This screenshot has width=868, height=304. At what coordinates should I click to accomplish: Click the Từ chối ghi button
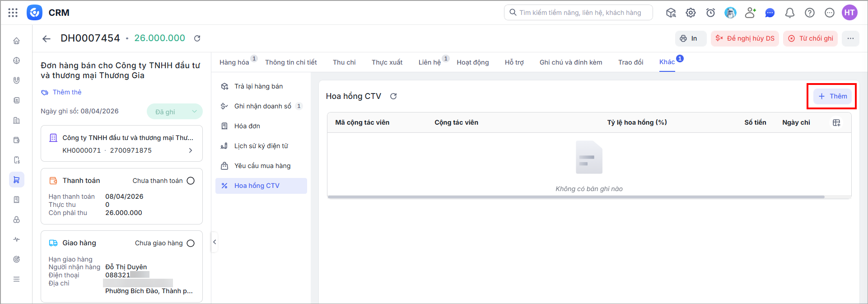(810, 38)
